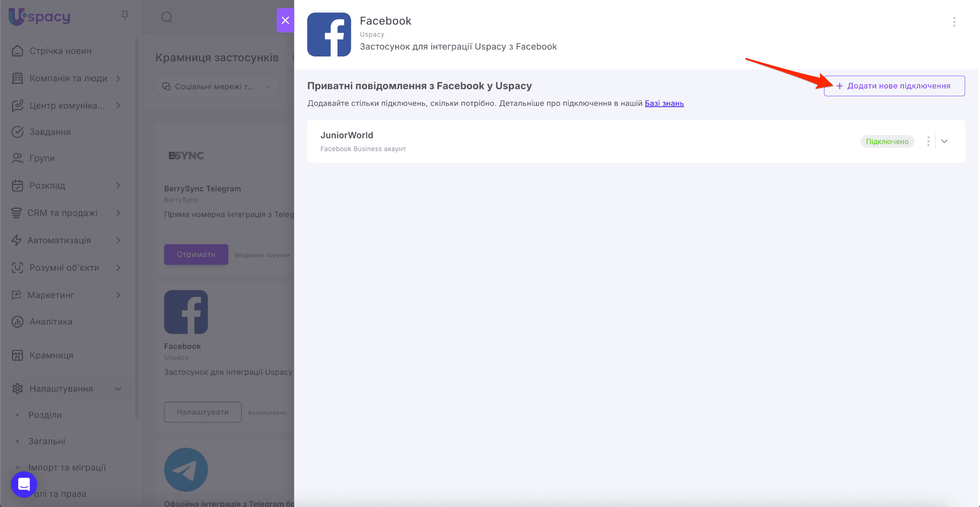This screenshot has height=507, width=980.
Task: Click the tasks checkmark circle icon
Action: tap(18, 132)
